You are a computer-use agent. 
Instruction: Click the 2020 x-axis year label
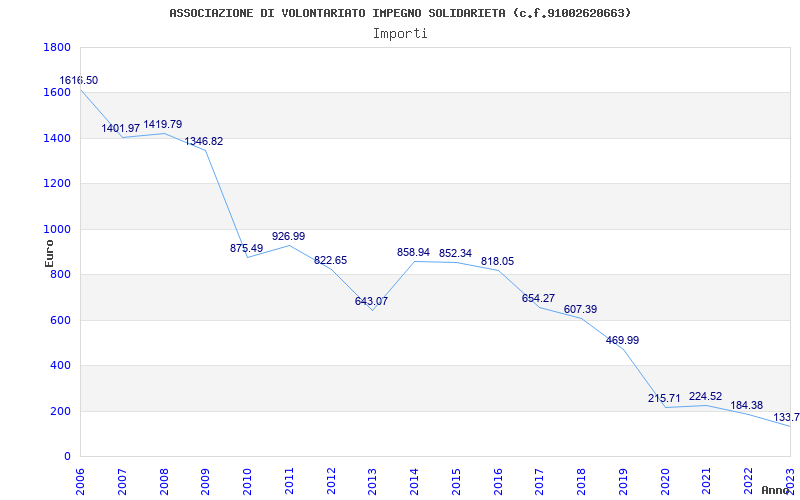(x=665, y=481)
